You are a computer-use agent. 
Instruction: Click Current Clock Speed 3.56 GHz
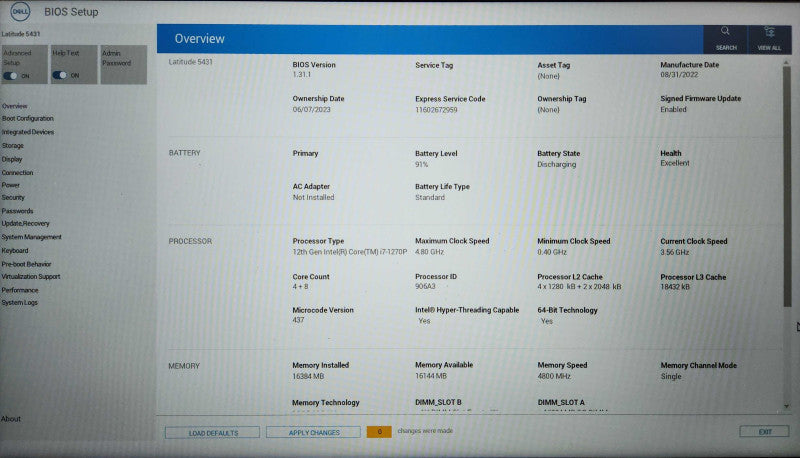point(674,252)
